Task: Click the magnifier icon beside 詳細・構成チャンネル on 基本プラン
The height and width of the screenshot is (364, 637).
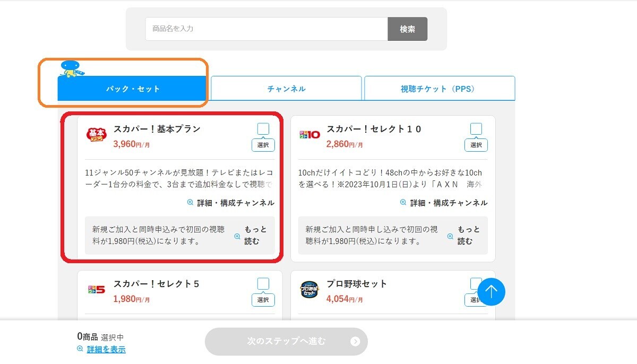Action: tap(191, 203)
